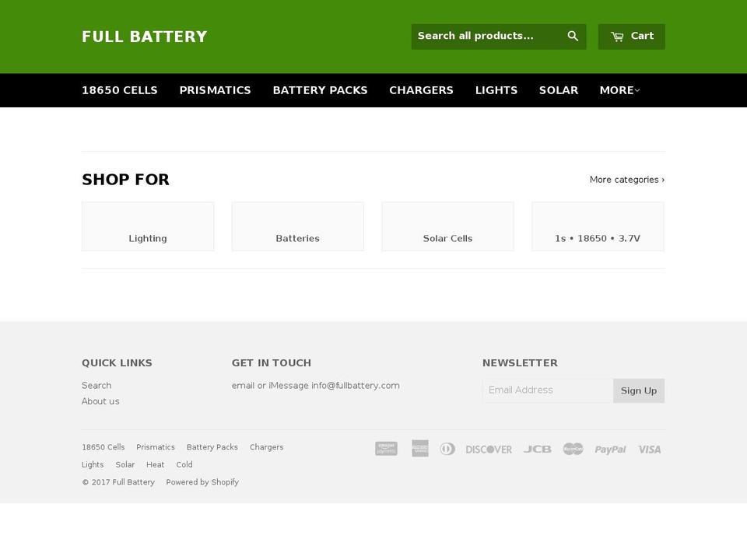This screenshot has height=560, width=747.
Task: Open the About us footer link
Action: tap(100, 401)
